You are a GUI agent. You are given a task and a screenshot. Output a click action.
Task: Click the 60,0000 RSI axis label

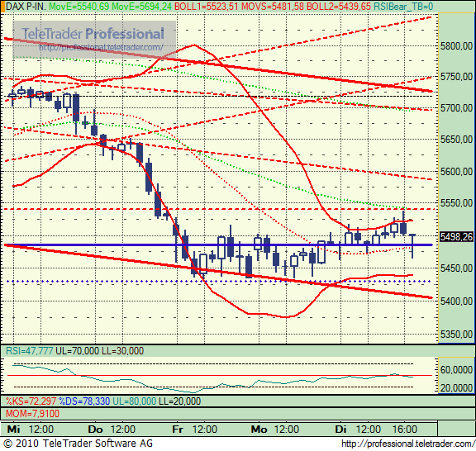456,370
